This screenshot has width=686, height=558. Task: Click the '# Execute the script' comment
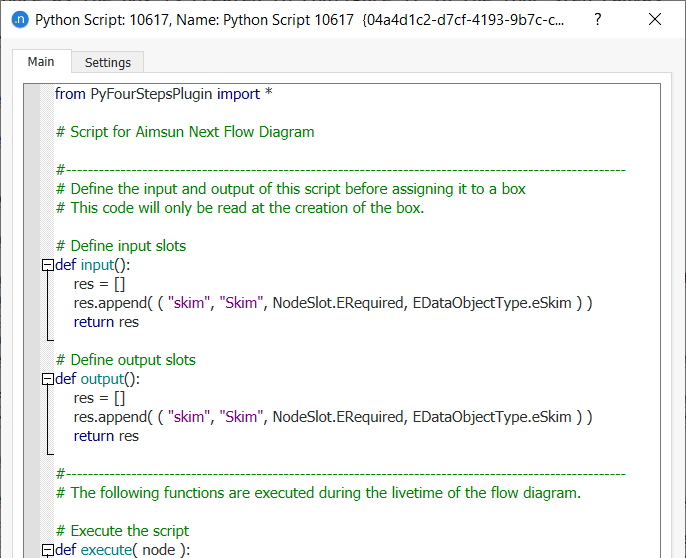122,530
